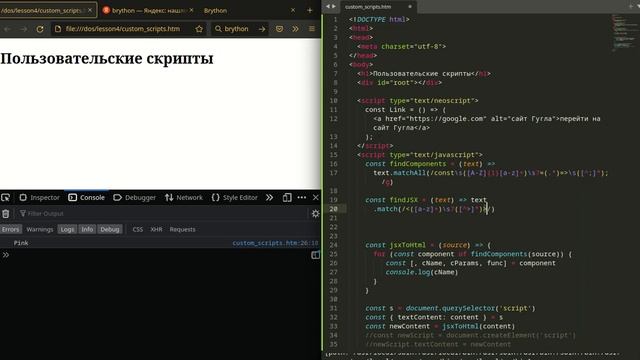Go back to the previous page
The height and width of the screenshot is (360, 640).
(7, 29)
